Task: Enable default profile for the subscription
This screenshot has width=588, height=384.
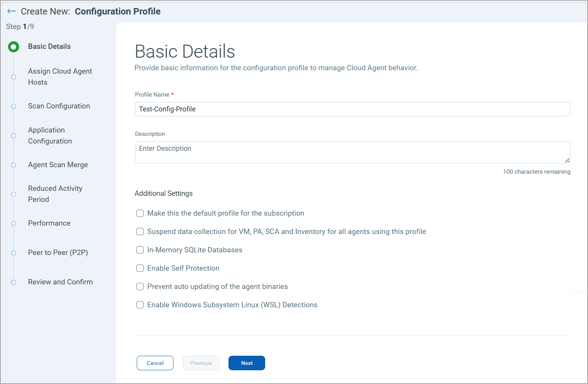Action: (x=140, y=213)
